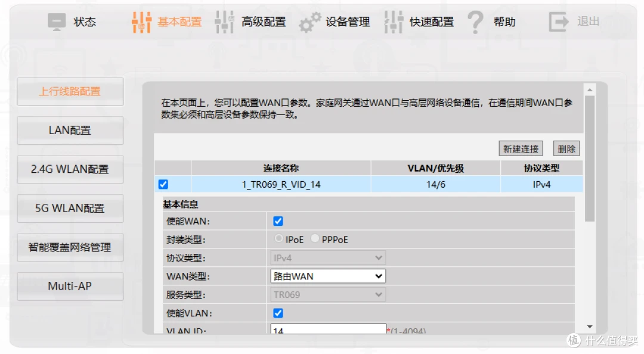Open the Multi-AP page

coord(70,287)
